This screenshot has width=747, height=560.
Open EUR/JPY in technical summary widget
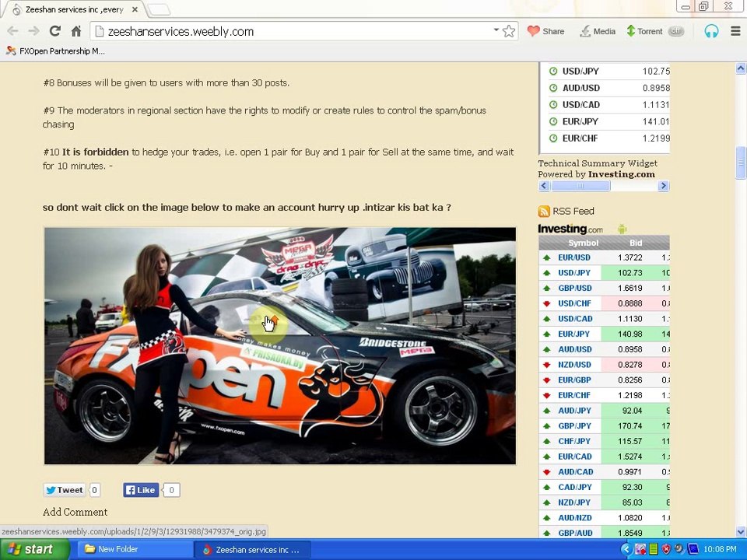(x=580, y=121)
